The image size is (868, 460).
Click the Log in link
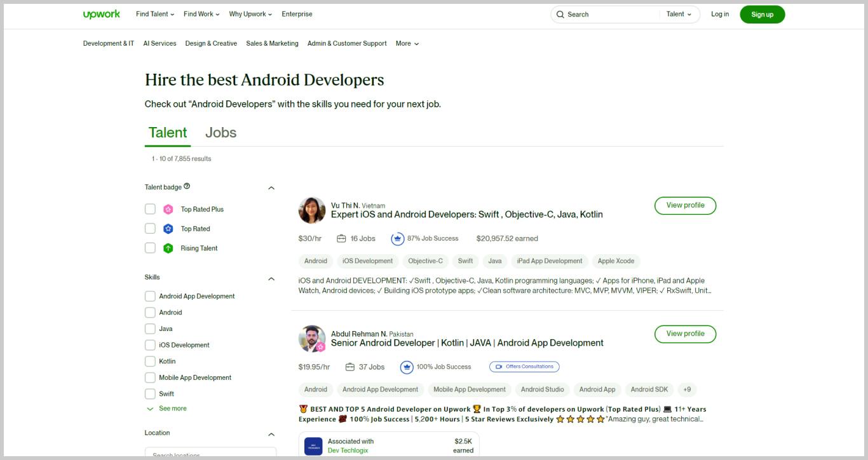[720, 14]
